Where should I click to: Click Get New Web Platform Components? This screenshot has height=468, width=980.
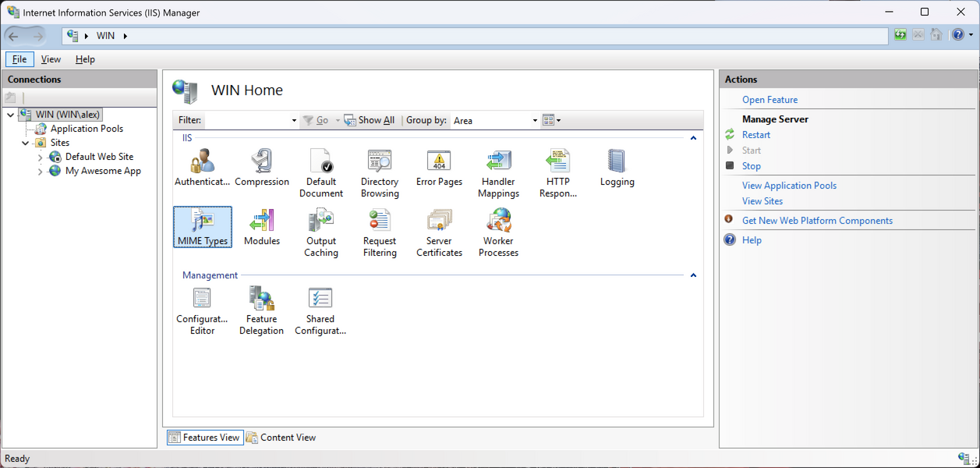817,221
